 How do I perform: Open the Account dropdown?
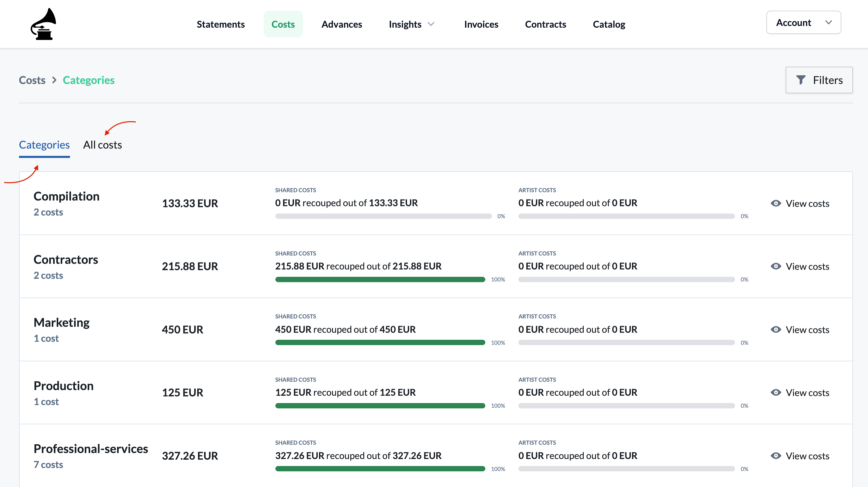coord(803,23)
